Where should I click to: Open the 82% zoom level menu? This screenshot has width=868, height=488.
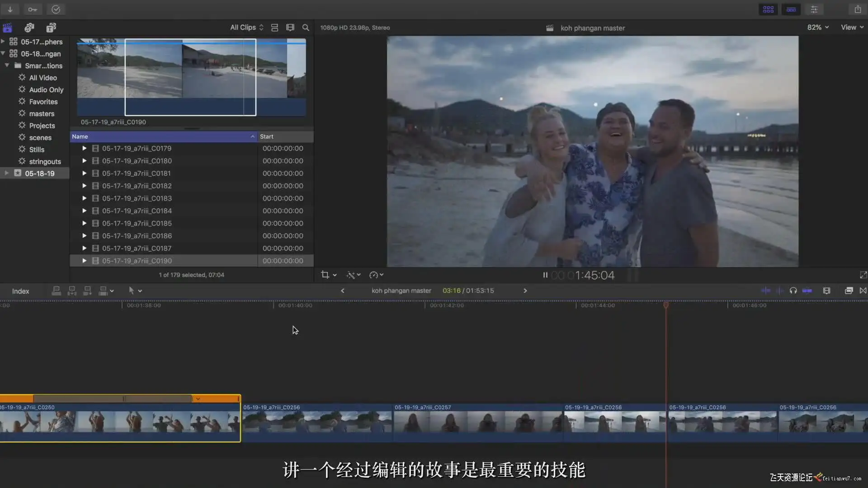pos(818,28)
